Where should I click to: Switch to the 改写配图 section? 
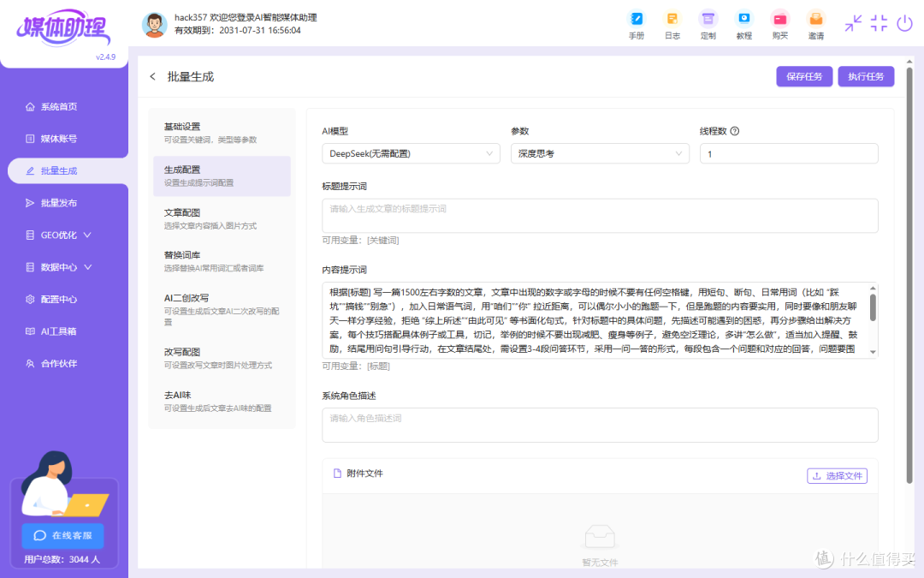pos(222,358)
